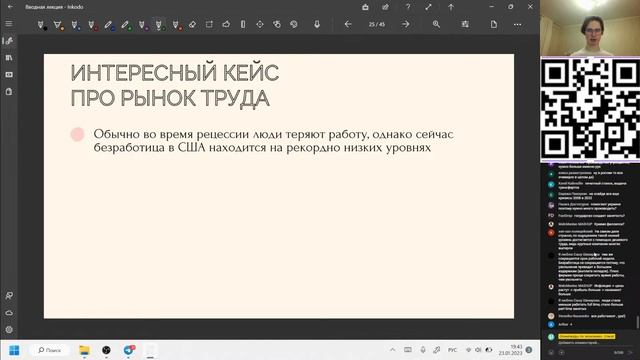Click the feedback pen icon in title bar
Image resolution: width=640 pixels, height=360 pixels.
[385, 7]
